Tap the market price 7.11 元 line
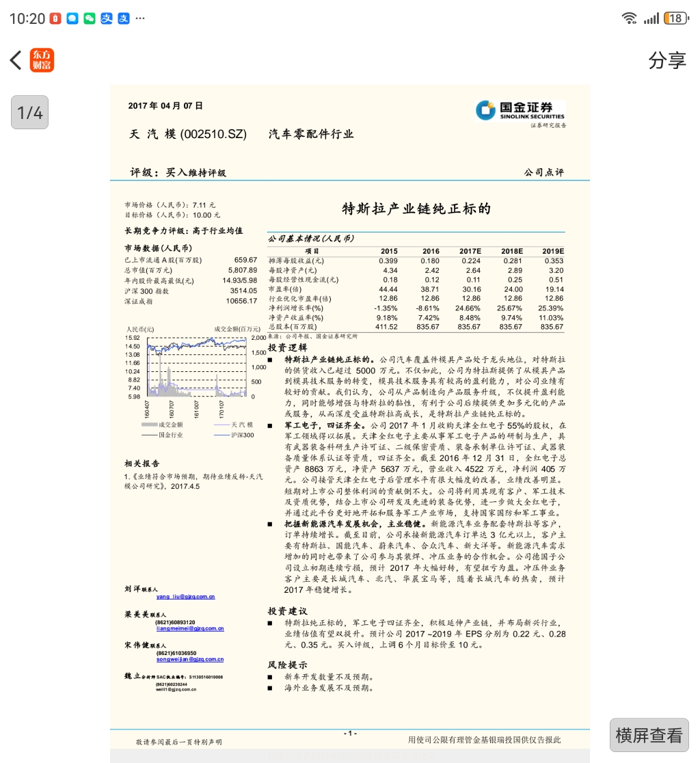This screenshot has width=700, height=763. (170, 205)
